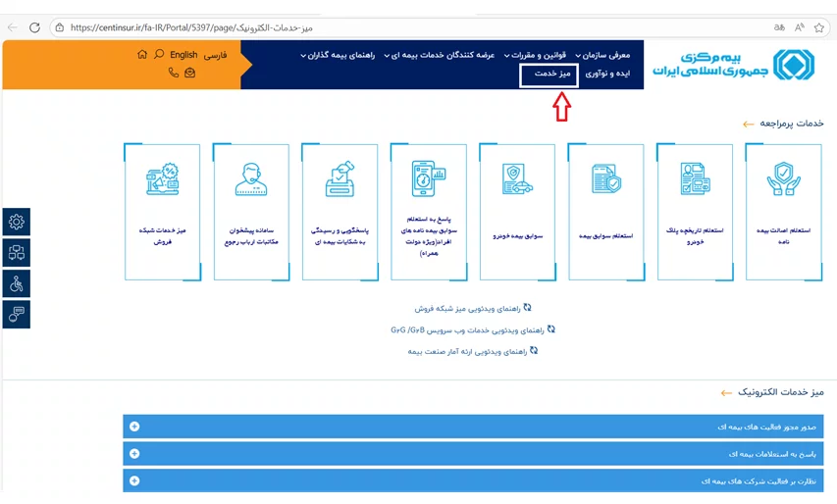This screenshot has height=504, width=837.
Task: Open search via the magnifier icon
Action: (160, 55)
